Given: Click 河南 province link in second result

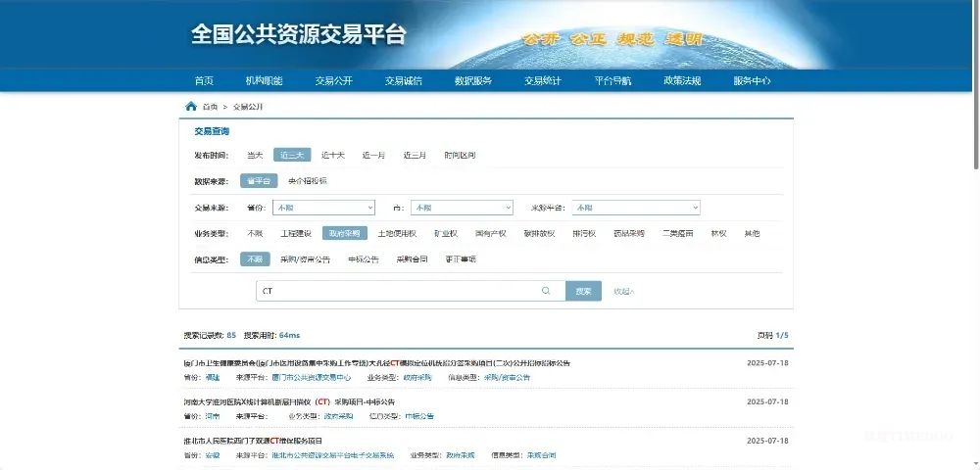Looking at the screenshot, I should (x=213, y=416).
